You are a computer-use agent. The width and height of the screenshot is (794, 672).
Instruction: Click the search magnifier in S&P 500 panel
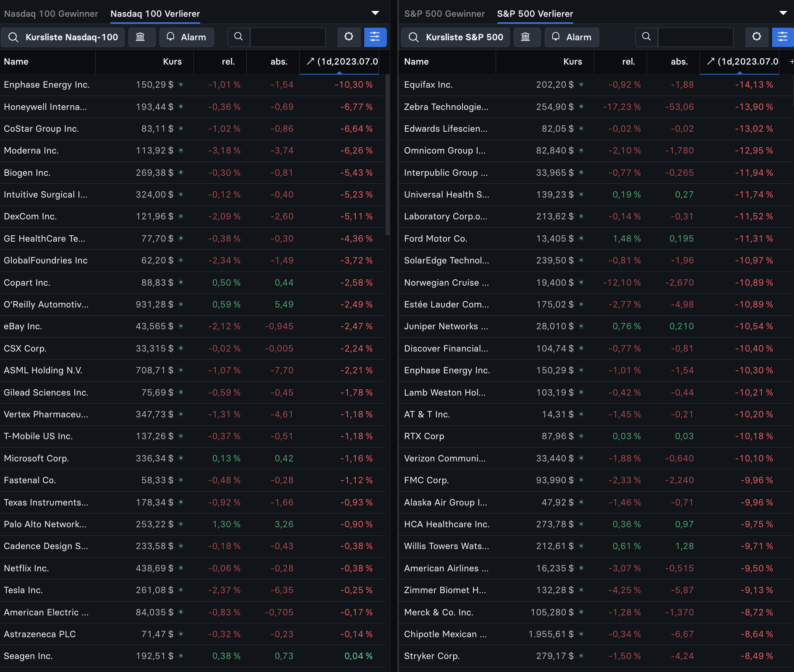point(647,37)
